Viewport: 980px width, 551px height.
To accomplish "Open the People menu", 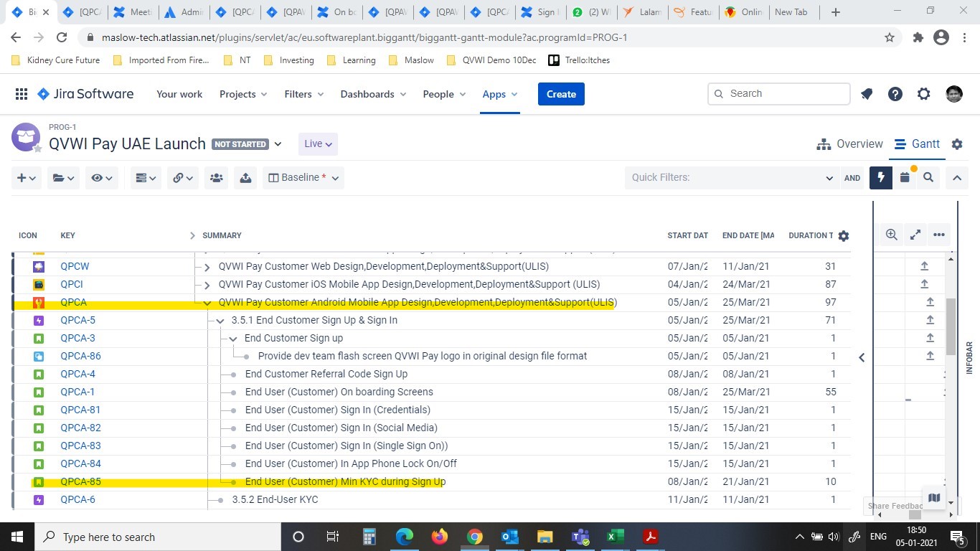I will (x=444, y=94).
